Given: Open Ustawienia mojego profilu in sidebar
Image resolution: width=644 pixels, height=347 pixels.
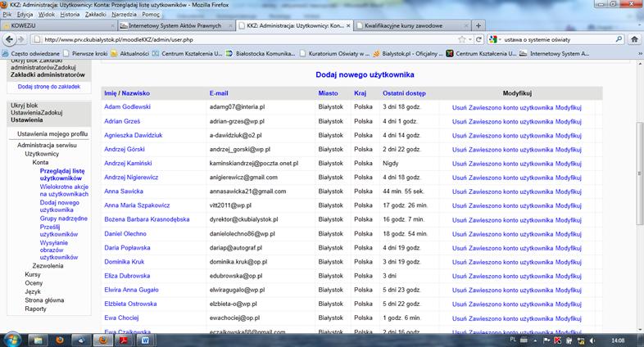Looking at the screenshot, I should coord(52,133).
